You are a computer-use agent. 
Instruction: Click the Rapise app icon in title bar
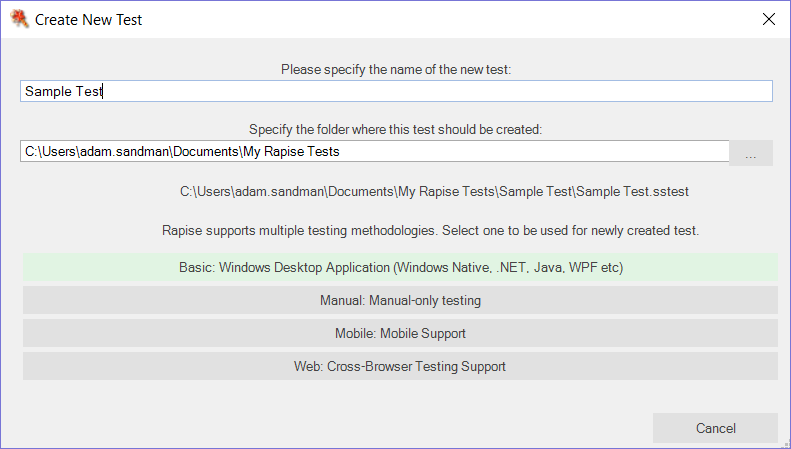(x=19, y=19)
